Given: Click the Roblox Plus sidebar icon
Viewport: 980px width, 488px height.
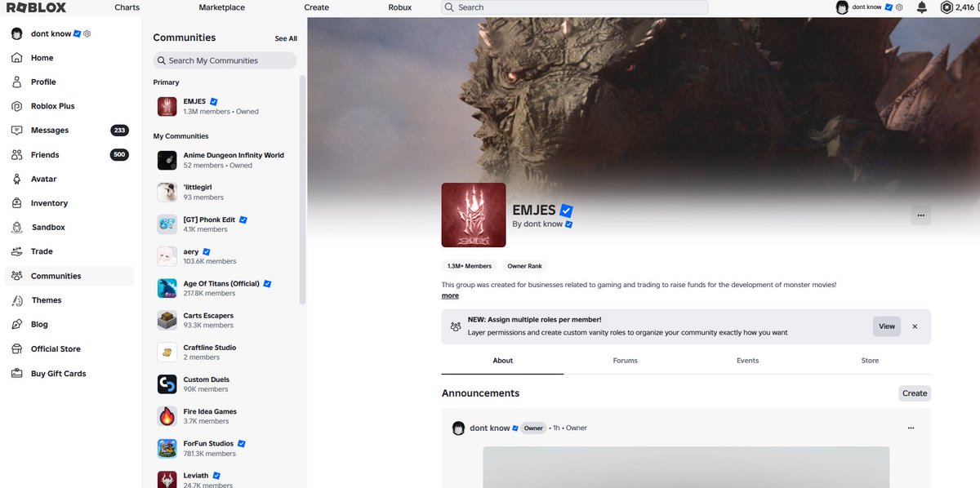Looking at the screenshot, I should (16, 106).
